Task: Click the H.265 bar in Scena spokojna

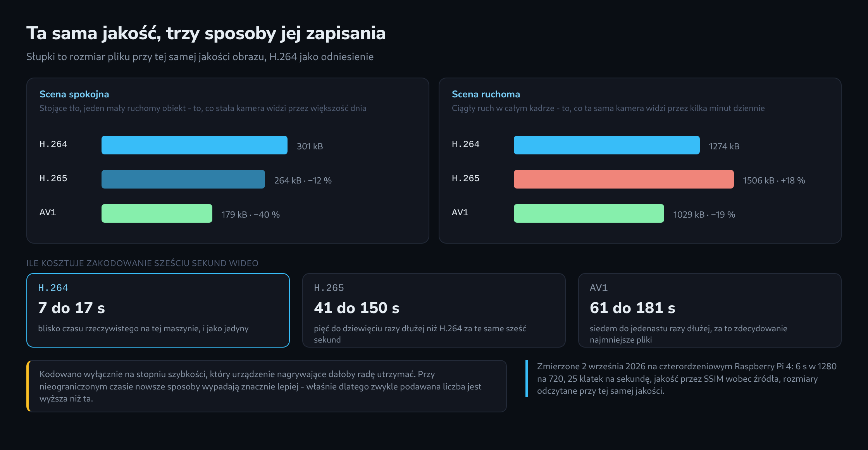Action: [x=183, y=179]
